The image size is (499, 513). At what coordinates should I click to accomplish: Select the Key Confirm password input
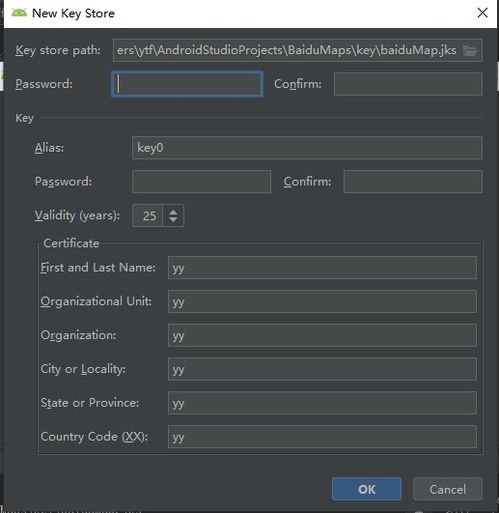tap(413, 182)
